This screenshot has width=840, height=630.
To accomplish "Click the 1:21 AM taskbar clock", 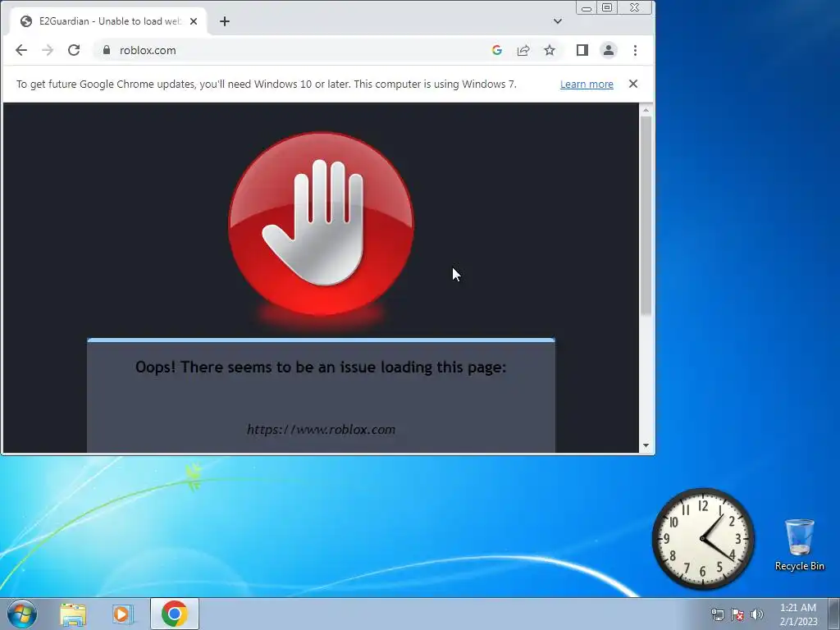I will tap(798, 614).
